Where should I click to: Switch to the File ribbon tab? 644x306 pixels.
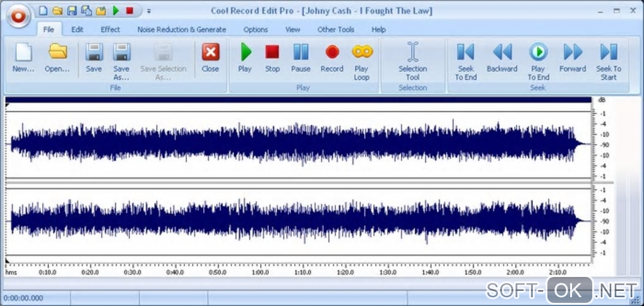click(x=49, y=30)
